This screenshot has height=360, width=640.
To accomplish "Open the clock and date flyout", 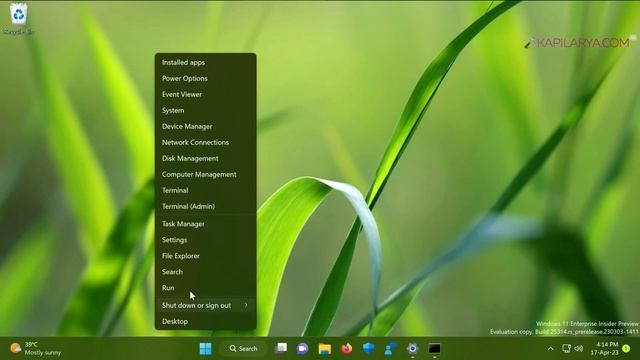I will click(x=604, y=349).
